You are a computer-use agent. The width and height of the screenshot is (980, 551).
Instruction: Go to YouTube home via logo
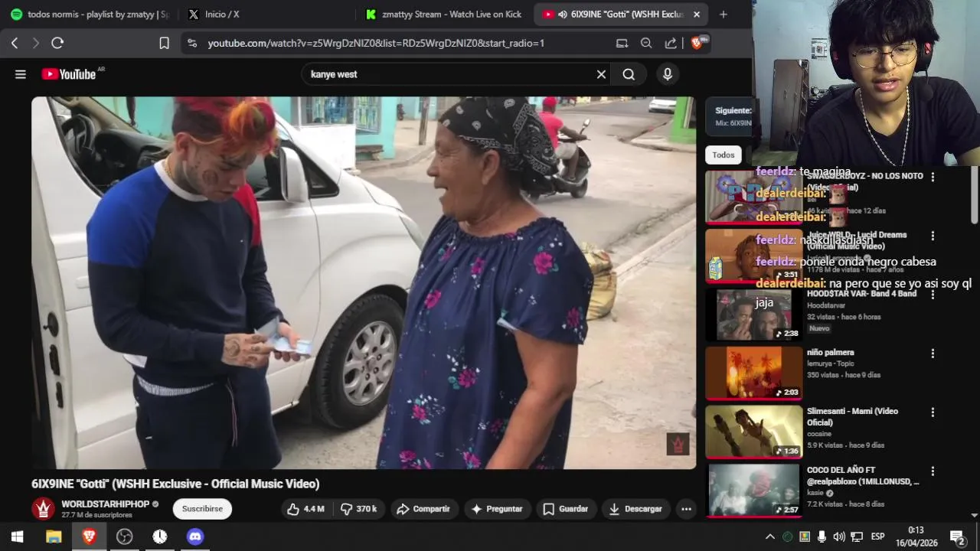[x=69, y=74]
